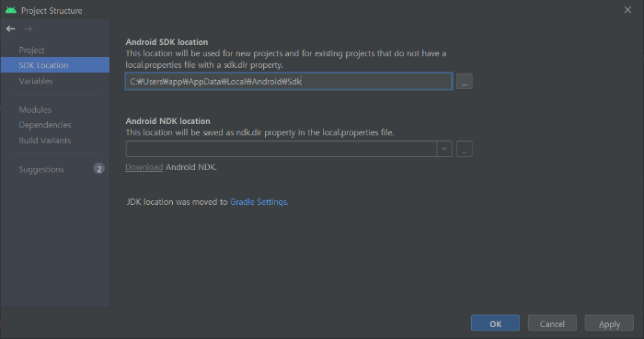Screen dimensions: 644x339
Task: Click the Cancel button
Action: tap(552, 323)
